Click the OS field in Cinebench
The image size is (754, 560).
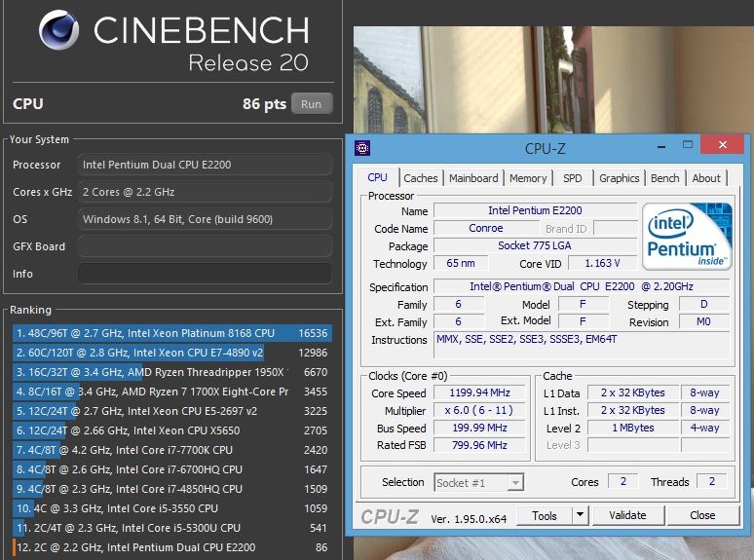[205, 219]
